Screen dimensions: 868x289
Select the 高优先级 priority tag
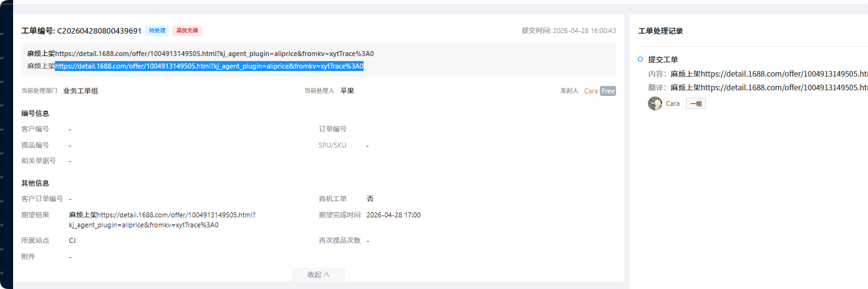[187, 31]
